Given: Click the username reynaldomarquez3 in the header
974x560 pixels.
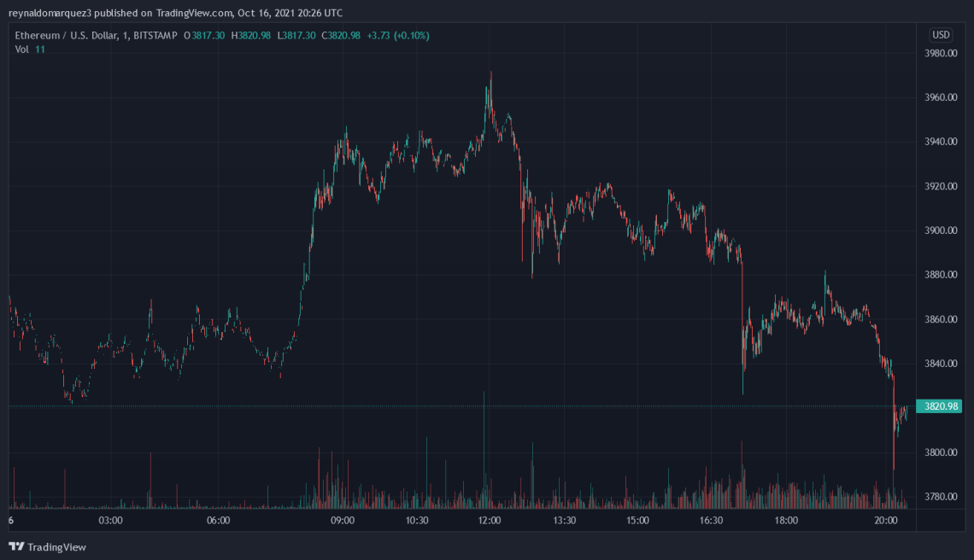Looking at the screenshot, I should (x=50, y=13).
